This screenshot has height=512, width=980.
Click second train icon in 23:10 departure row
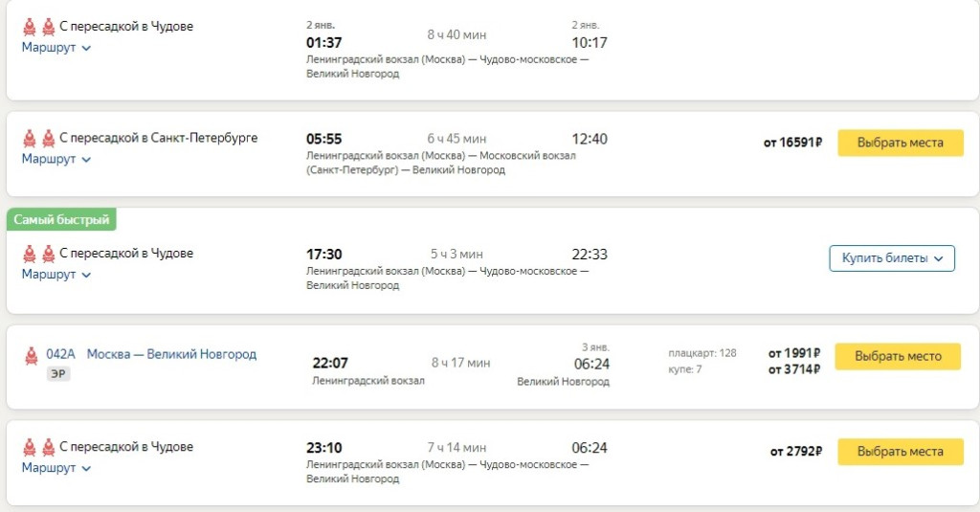(x=48, y=447)
